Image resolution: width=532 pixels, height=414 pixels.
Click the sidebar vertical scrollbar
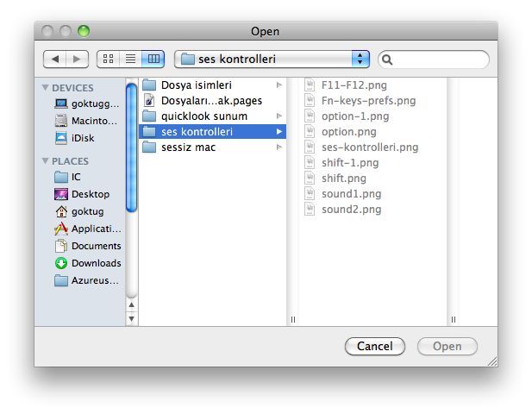pyautogui.click(x=132, y=147)
